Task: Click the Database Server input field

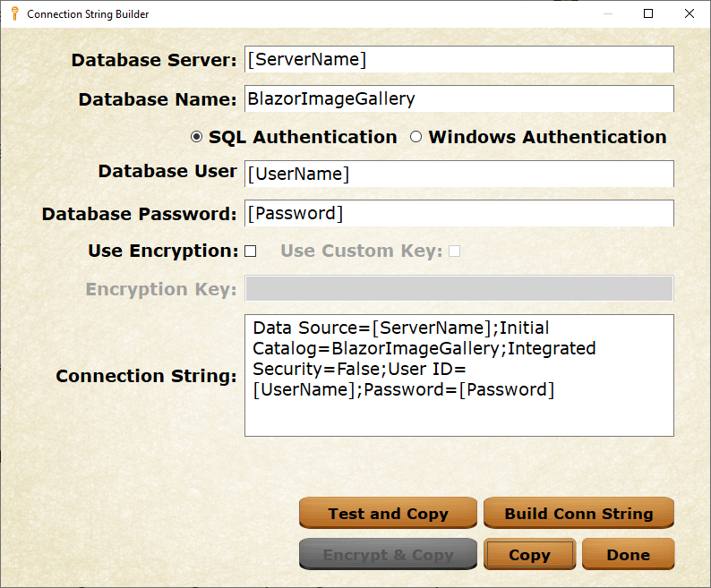Action: (458, 60)
